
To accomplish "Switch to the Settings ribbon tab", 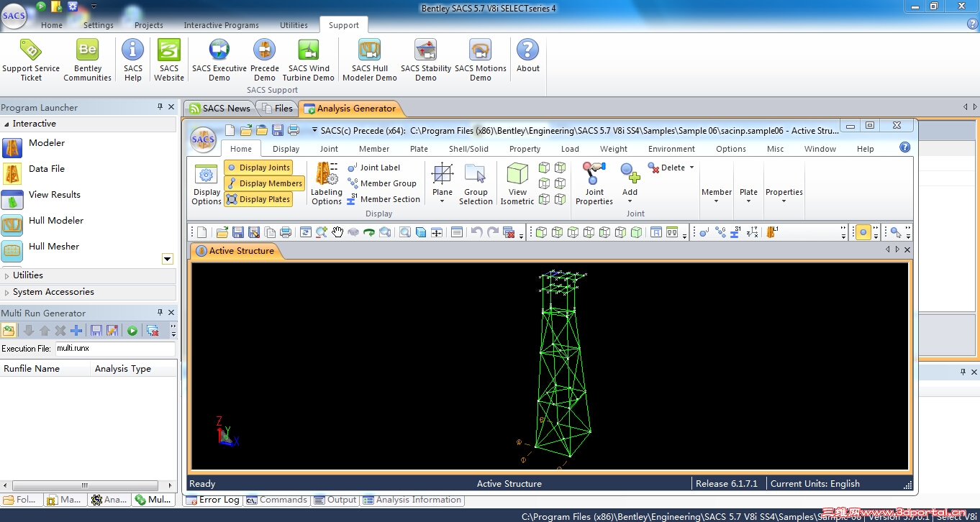I will pos(99,25).
